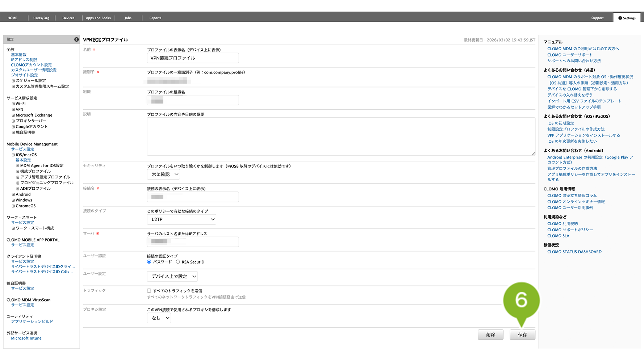This screenshot has width=644, height=362.
Task: Open the Settings gear tab
Action: point(627,18)
